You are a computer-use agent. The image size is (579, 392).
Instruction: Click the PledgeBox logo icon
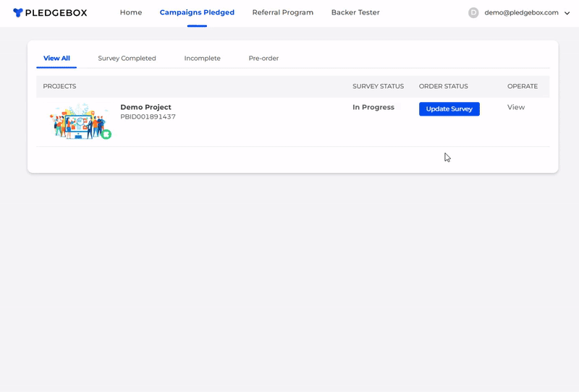[18, 13]
